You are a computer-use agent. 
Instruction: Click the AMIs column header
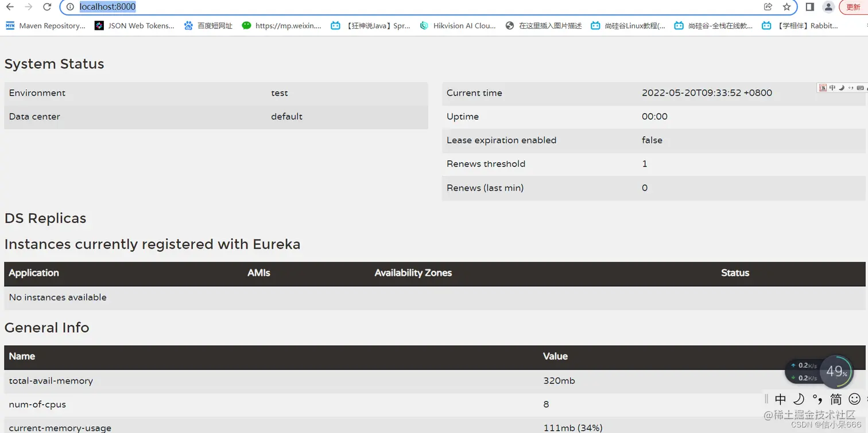(259, 273)
